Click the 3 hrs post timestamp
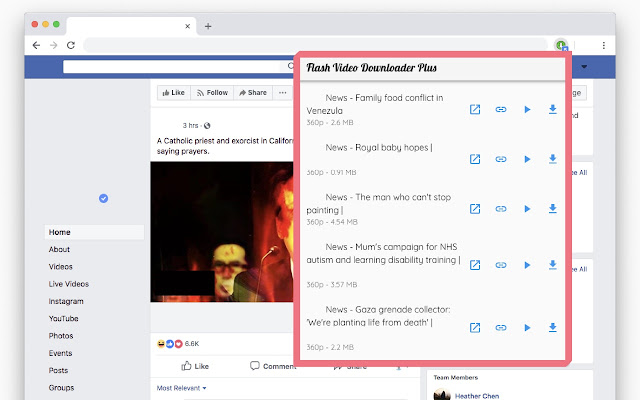The image size is (640, 400). pos(190,126)
